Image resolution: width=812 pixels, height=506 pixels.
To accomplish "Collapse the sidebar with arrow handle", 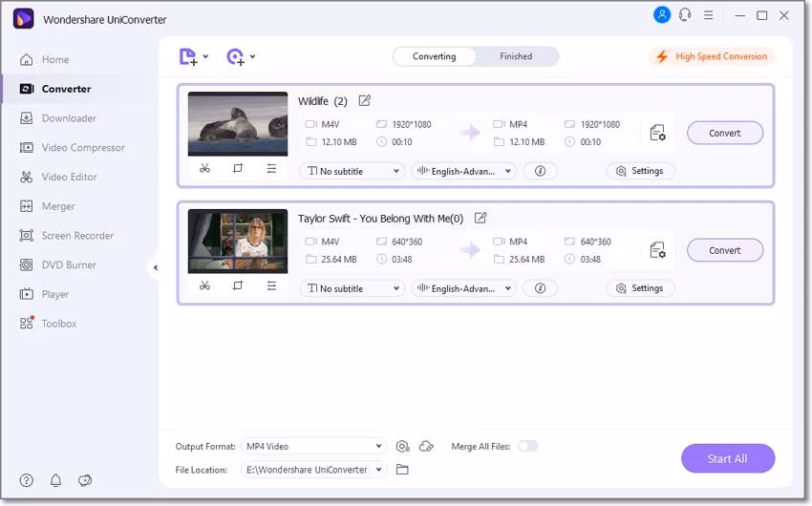I will point(155,268).
